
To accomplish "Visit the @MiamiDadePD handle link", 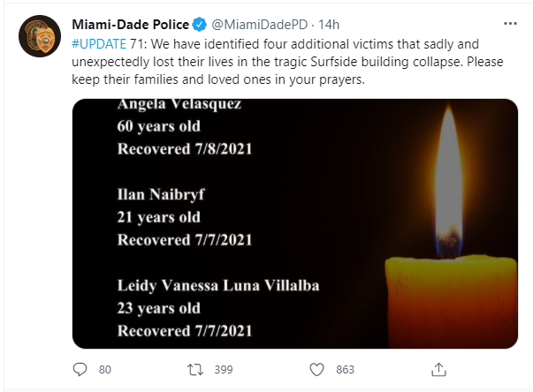I will coord(259,25).
